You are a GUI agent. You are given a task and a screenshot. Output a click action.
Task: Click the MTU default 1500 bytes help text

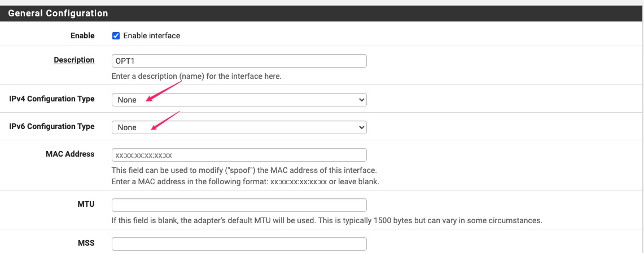coord(327,220)
